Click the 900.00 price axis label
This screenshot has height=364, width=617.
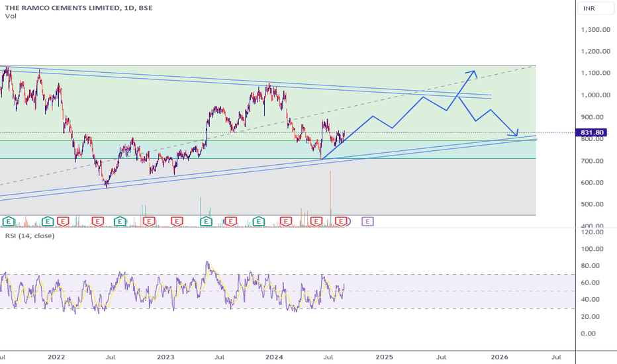(593, 117)
